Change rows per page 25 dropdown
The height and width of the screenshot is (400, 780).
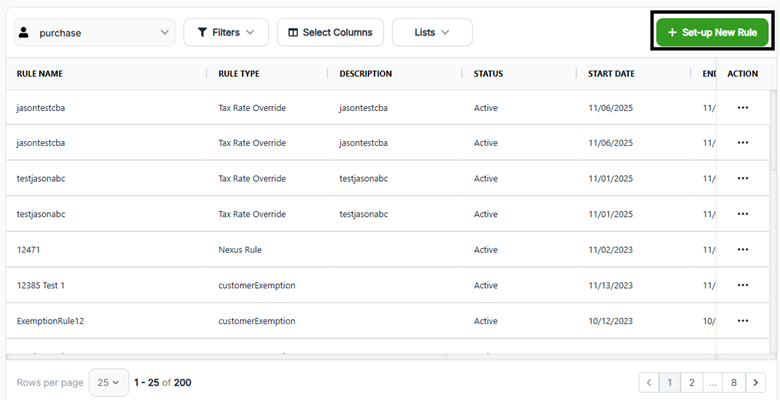108,383
